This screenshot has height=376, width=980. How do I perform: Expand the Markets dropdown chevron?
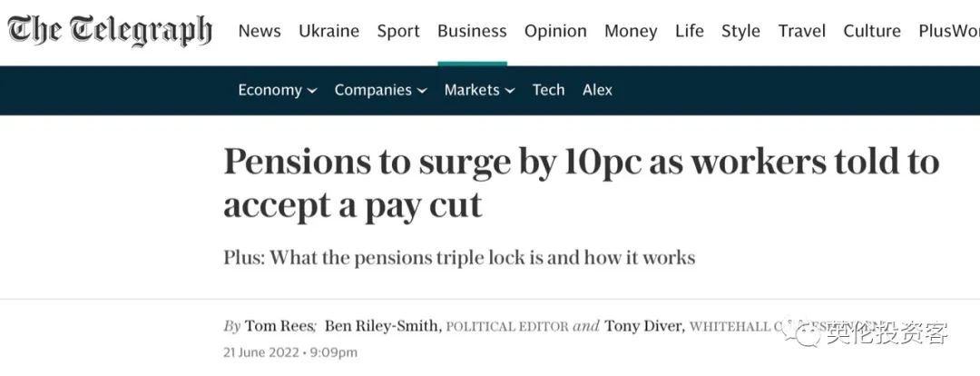tap(510, 91)
